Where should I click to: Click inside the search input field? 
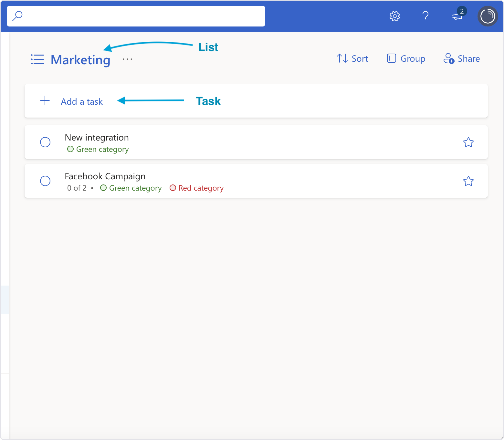click(142, 16)
